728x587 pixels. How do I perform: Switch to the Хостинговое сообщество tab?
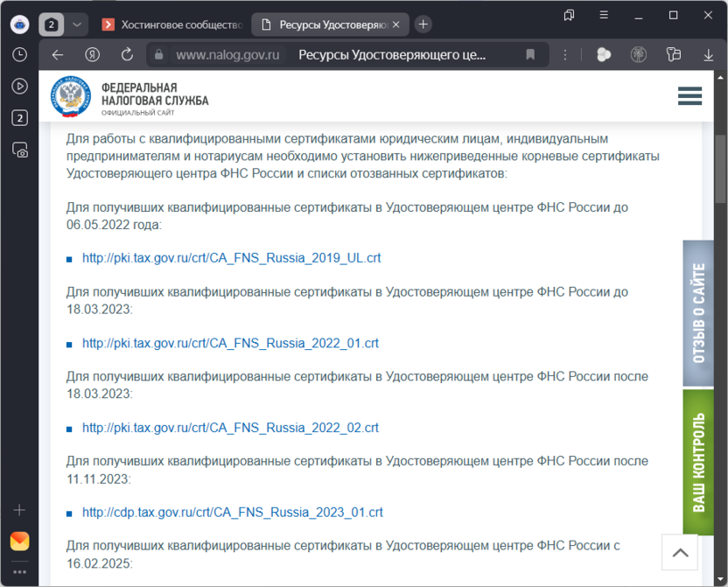(x=172, y=24)
